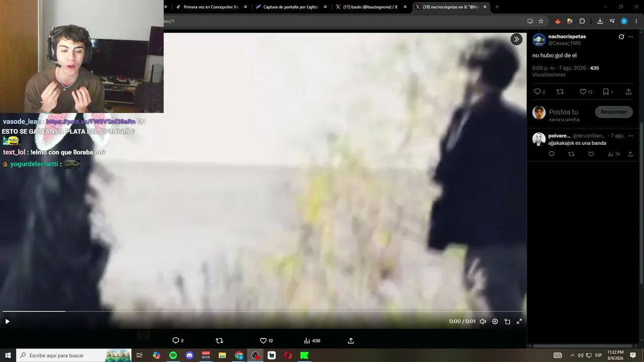Show hidden system tray icons
This screenshot has width=644, height=362.
click(572, 355)
